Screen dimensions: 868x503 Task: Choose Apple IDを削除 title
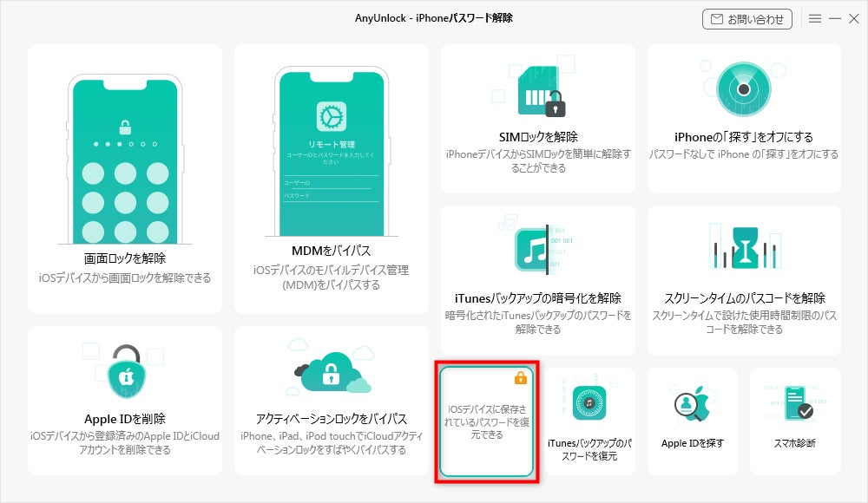[125, 419]
